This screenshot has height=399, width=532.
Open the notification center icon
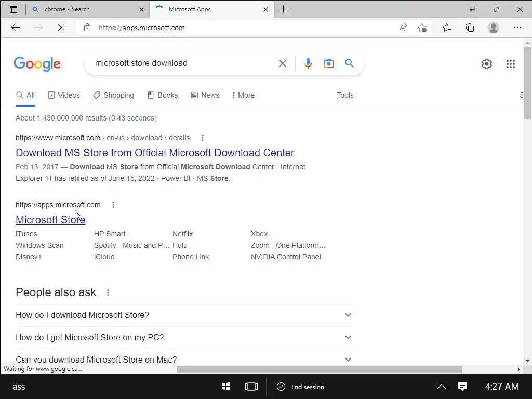click(462, 387)
